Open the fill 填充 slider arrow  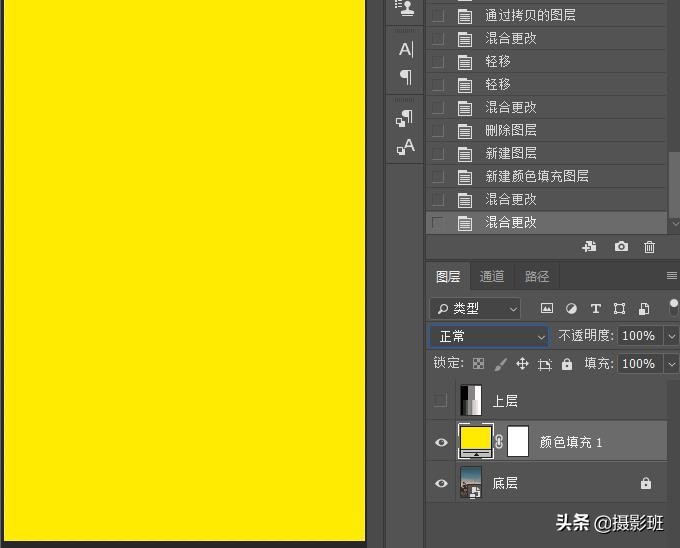point(671,364)
